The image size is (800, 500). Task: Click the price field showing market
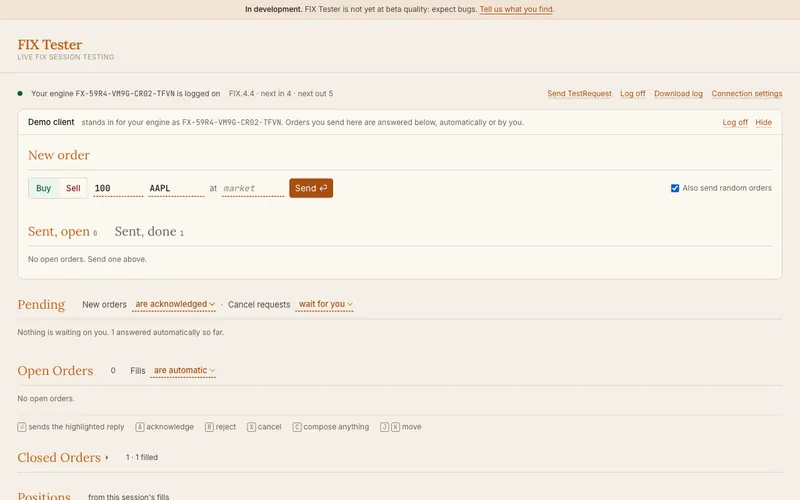tap(253, 188)
